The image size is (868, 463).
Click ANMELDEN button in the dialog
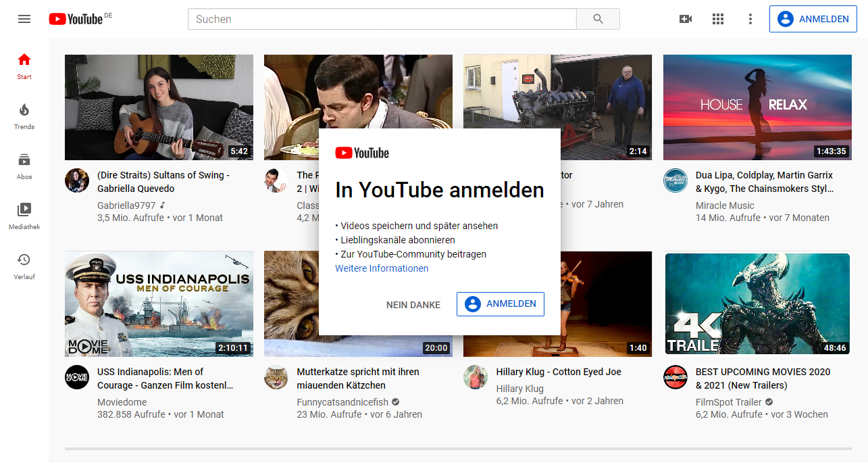click(501, 304)
